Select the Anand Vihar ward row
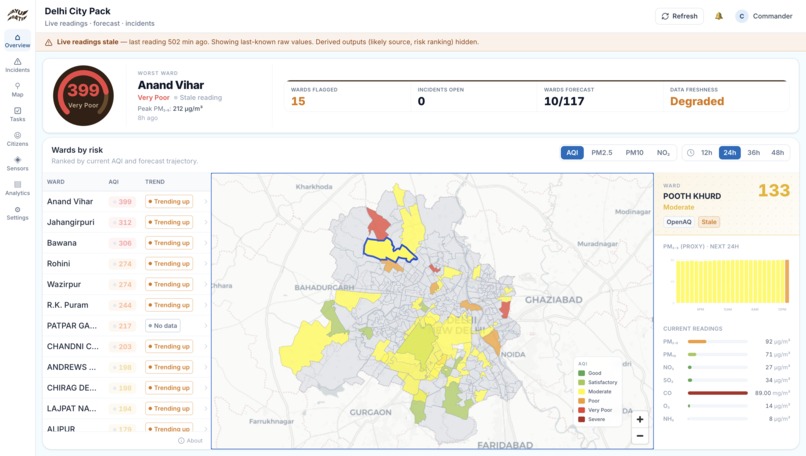The image size is (806, 456). tap(126, 202)
